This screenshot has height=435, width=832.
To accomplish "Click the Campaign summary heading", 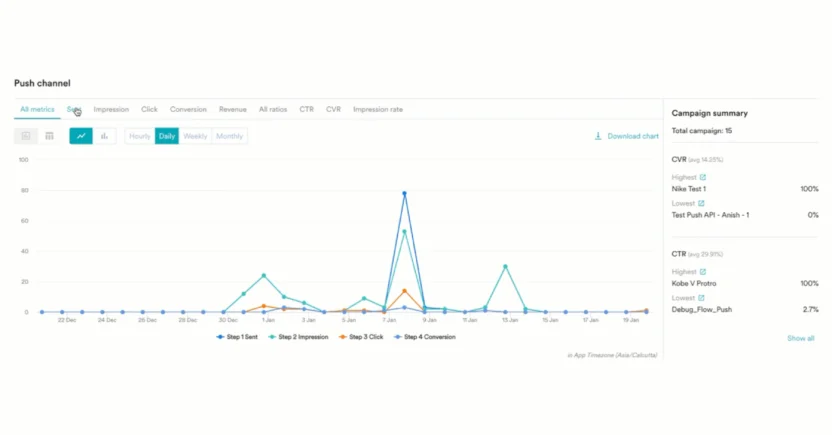I will (x=709, y=113).
